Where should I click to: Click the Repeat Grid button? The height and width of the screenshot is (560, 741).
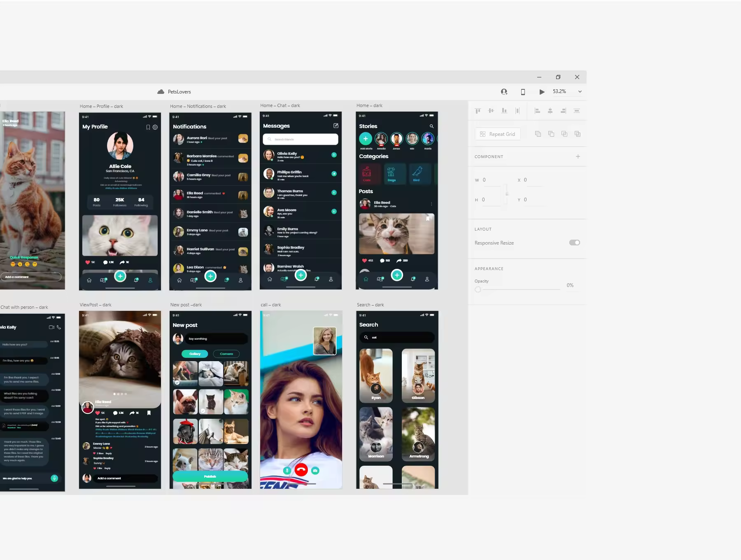(x=498, y=134)
